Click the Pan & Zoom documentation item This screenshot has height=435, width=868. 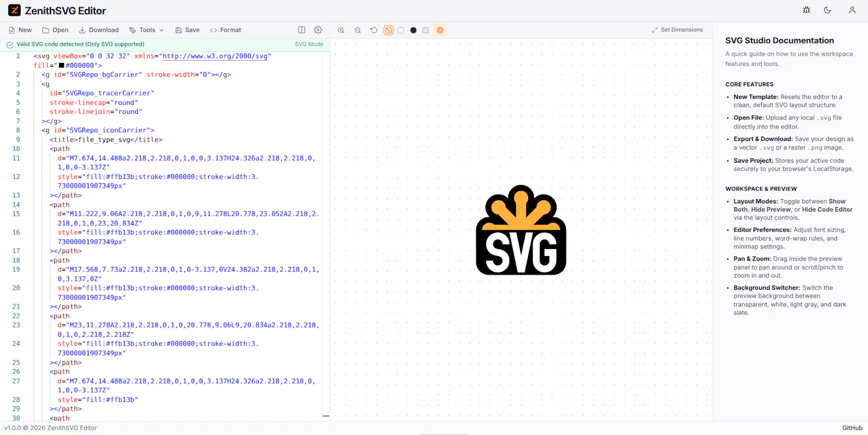tap(788, 267)
